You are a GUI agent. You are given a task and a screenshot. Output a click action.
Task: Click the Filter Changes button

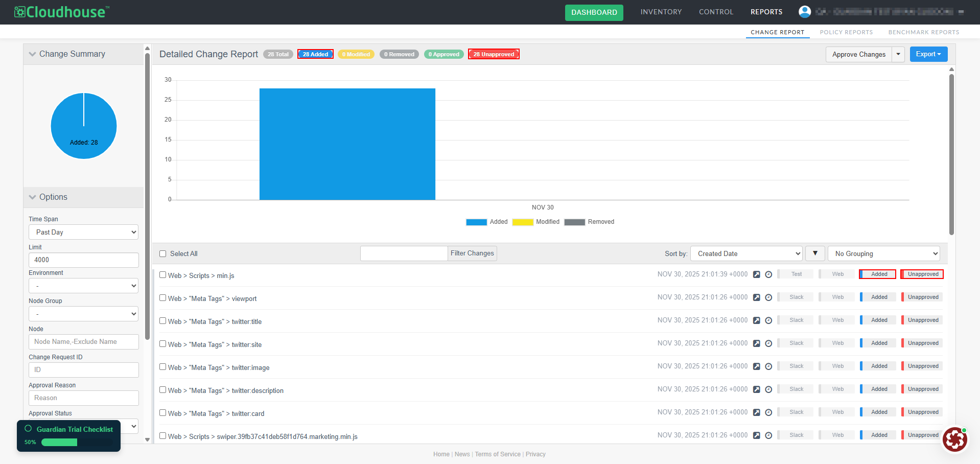coord(472,253)
